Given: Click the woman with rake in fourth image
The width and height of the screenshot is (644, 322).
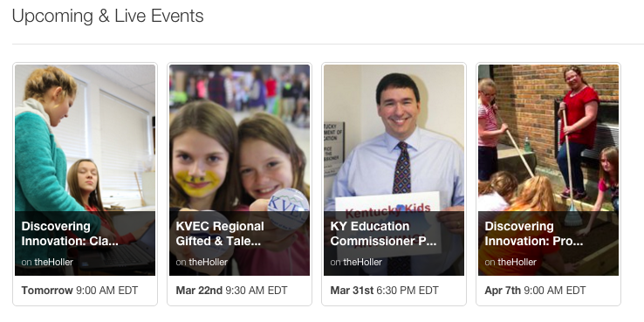Looking at the screenshot, I should [577, 132].
